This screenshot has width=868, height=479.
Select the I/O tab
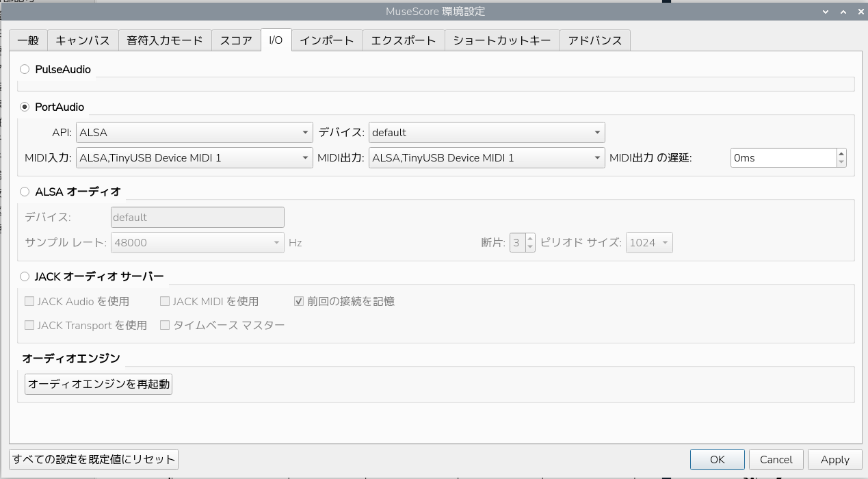(x=276, y=40)
